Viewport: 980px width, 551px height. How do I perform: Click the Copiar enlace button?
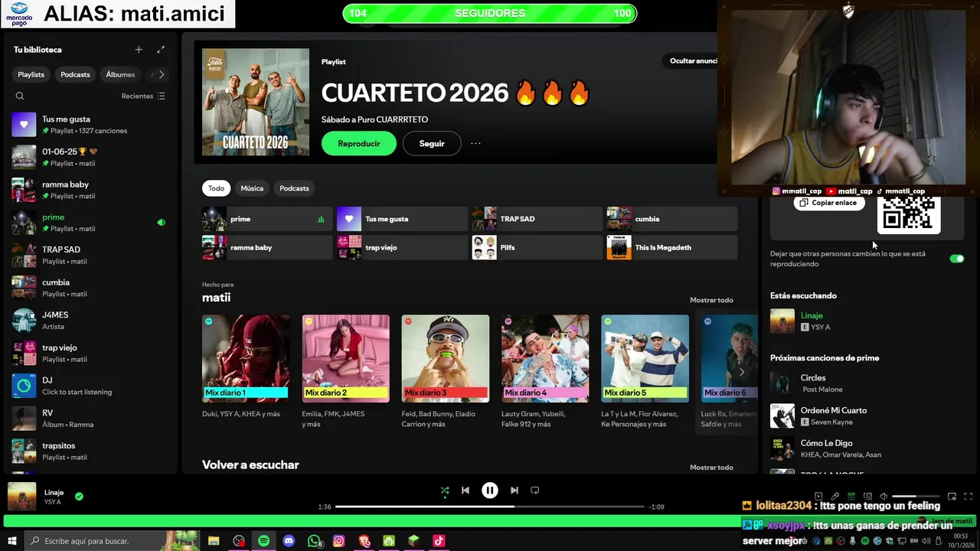coord(829,203)
